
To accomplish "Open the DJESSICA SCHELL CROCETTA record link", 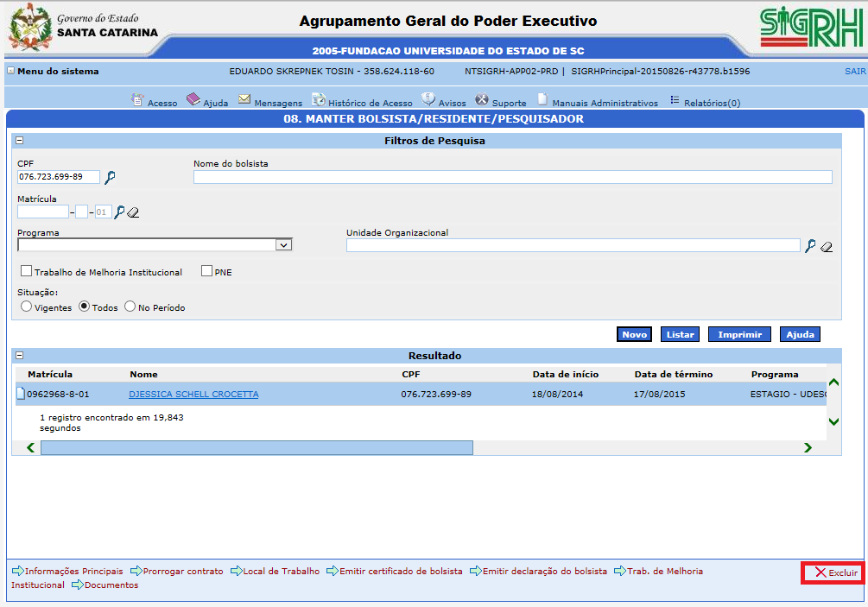I will 193,395.
